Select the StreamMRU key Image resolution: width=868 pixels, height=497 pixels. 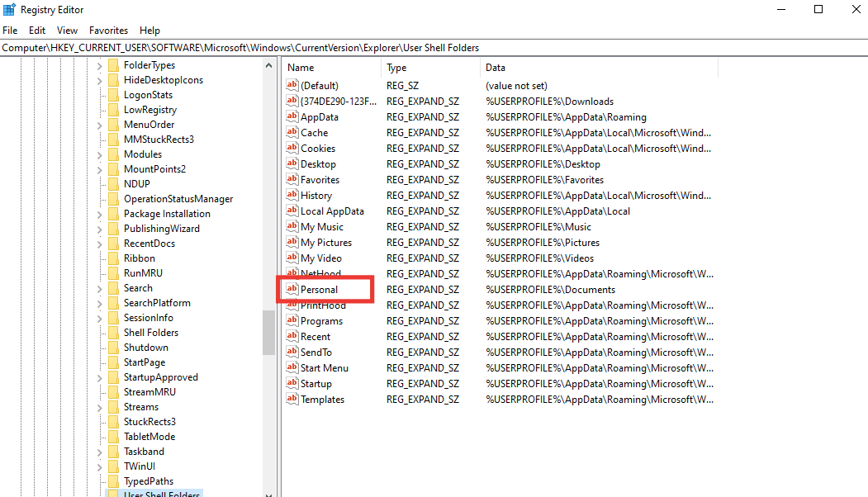pos(149,392)
